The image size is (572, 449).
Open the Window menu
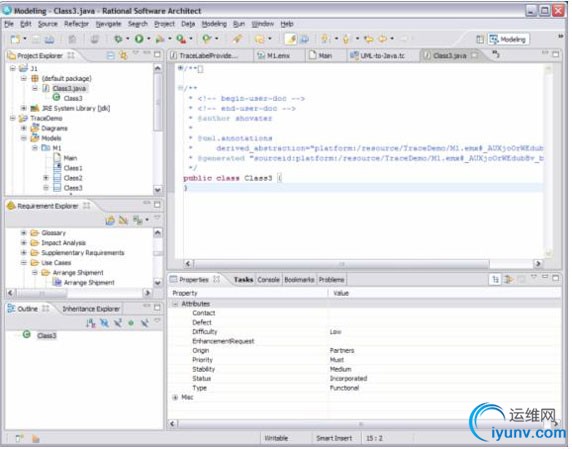263,24
